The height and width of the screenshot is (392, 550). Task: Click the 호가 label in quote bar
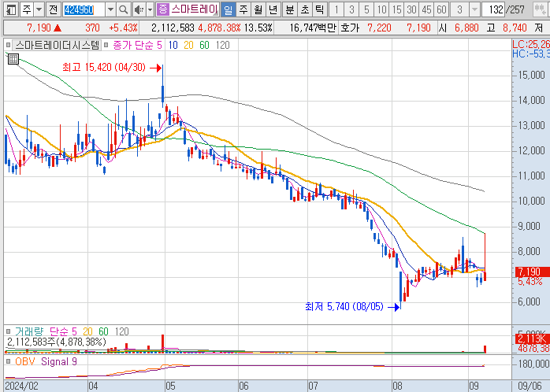[350, 28]
